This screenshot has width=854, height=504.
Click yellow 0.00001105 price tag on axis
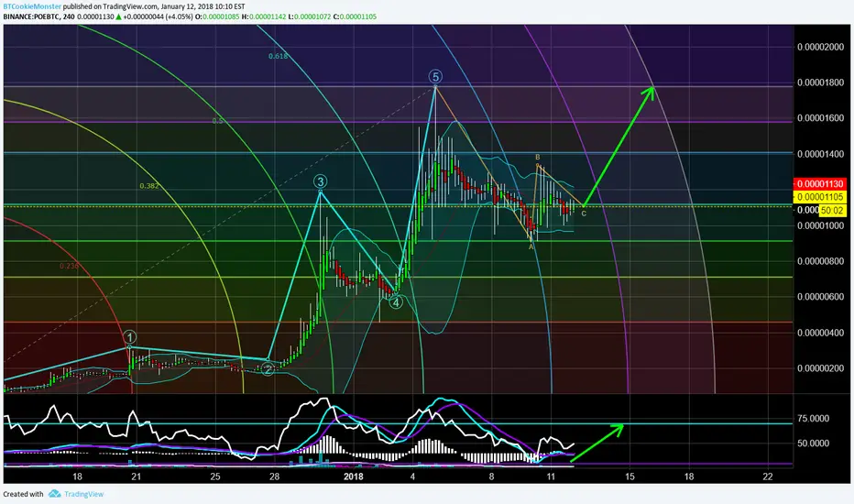(820, 197)
